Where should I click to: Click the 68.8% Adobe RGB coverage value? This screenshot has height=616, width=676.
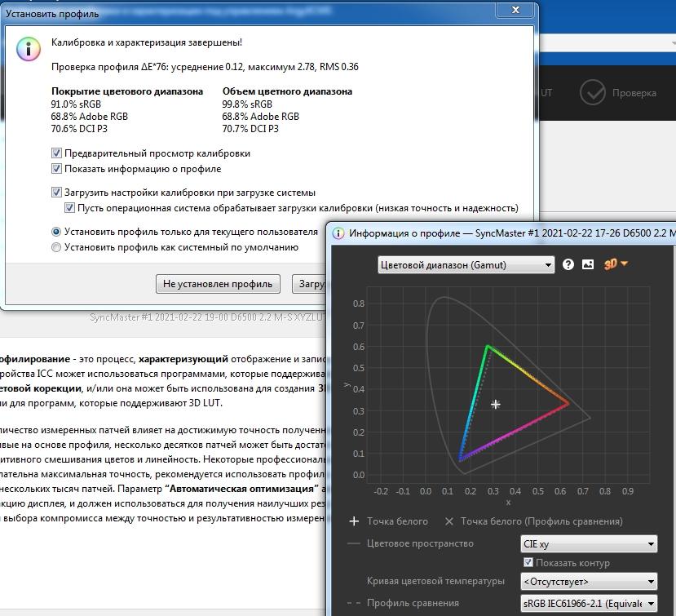(x=89, y=117)
